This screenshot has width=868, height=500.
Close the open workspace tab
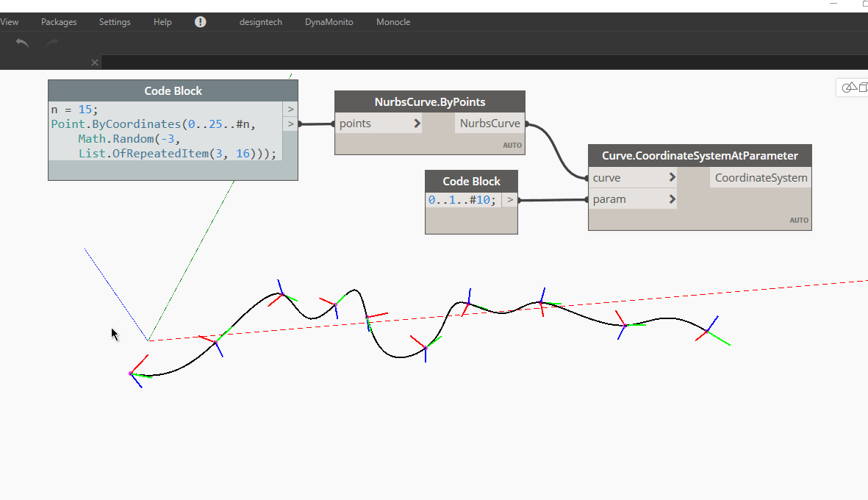click(x=95, y=63)
